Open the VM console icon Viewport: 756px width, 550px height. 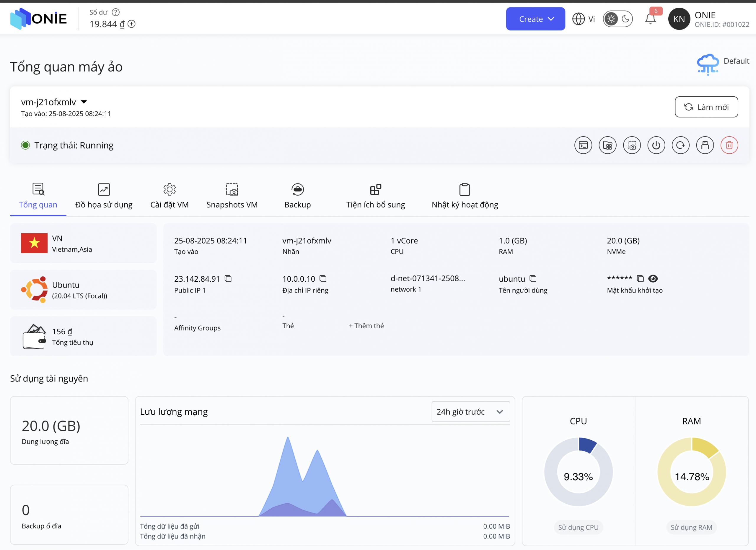[x=583, y=145]
